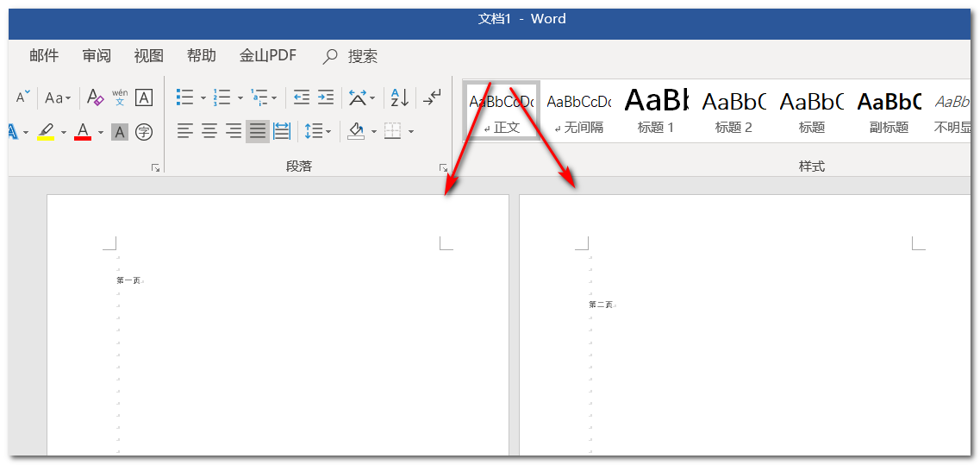The height and width of the screenshot is (465, 980).
Task: Toggle character shading
Action: (120, 131)
